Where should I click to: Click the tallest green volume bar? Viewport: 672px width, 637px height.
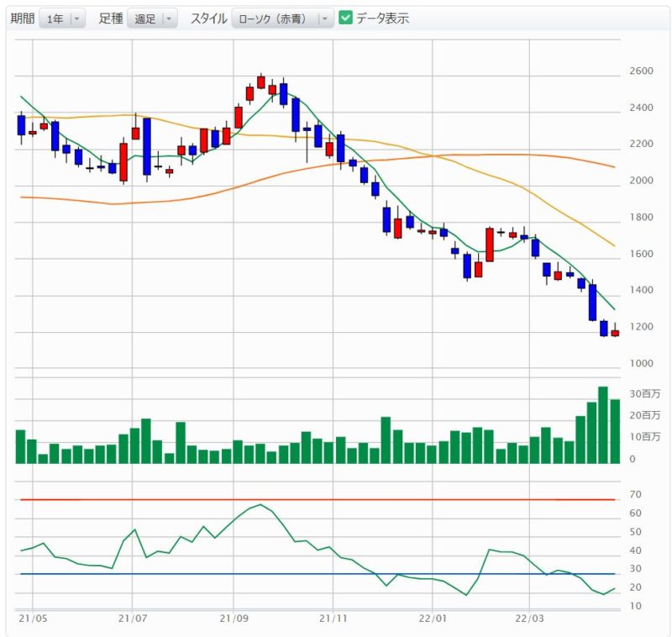point(602,425)
